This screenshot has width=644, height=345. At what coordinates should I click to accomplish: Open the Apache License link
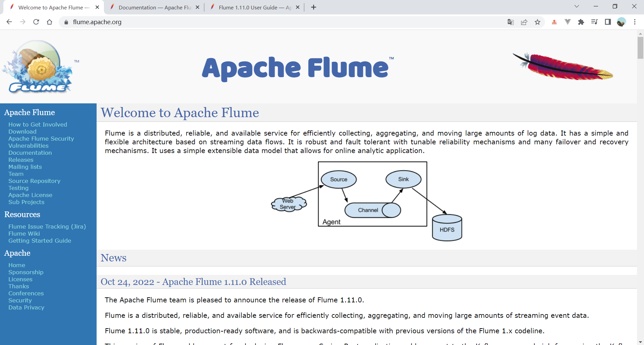30,195
